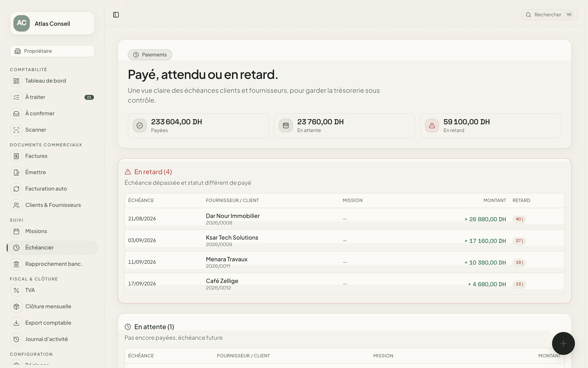Click the 27 j delay badge
This screenshot has width=588, height=368.
tap(519, 241)
